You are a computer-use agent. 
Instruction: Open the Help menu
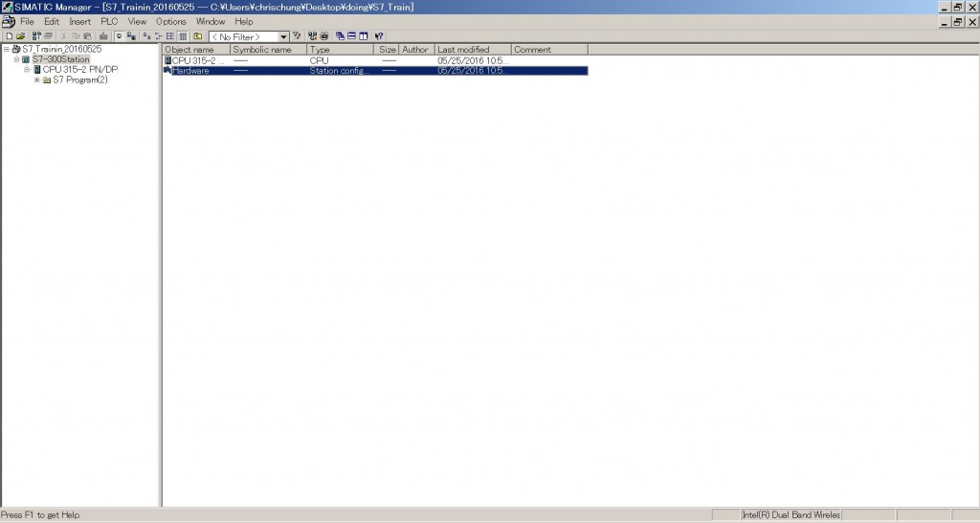(x=244, y=21)
